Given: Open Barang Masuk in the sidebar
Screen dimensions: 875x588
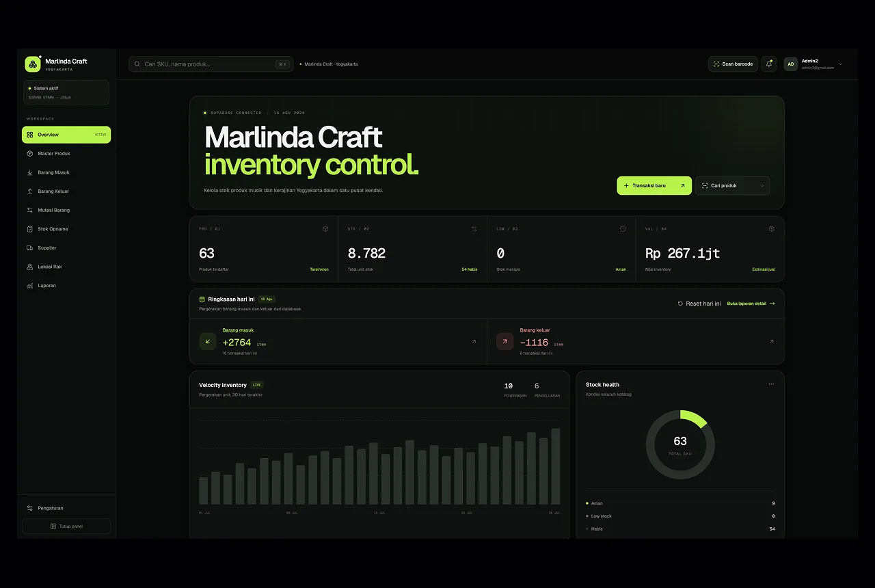Looking at the screenshot, I should pos(66,172).
